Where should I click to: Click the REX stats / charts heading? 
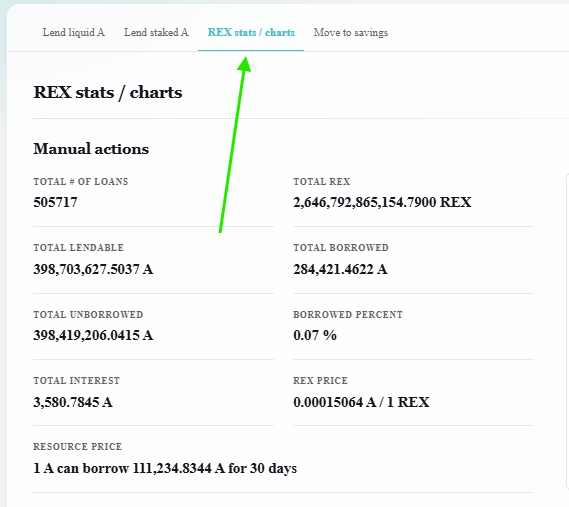click(x=108, y=92)
